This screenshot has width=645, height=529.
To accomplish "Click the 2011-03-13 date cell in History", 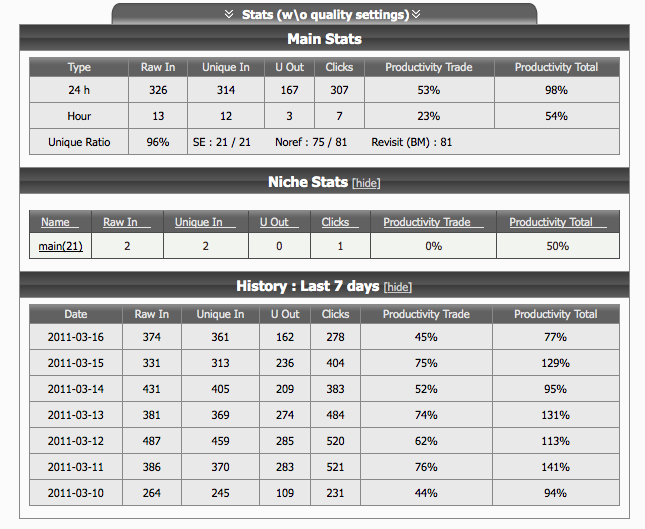I will [76, 416].
